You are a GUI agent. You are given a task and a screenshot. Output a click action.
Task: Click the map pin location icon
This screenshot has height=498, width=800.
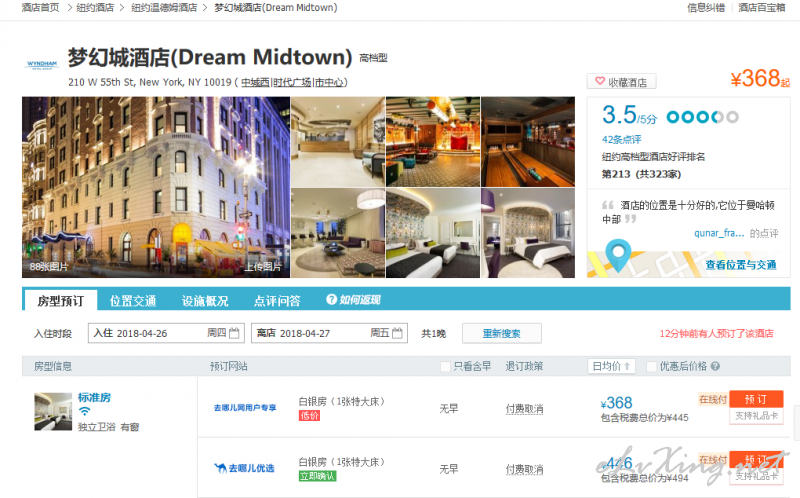pyautogui.click(x=618, y=255)
